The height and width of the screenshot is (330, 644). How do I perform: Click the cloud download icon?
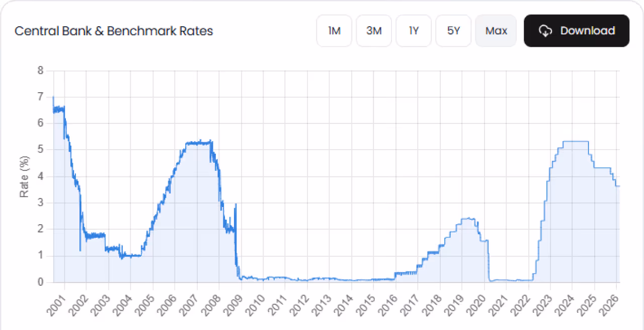pos(545,31)
